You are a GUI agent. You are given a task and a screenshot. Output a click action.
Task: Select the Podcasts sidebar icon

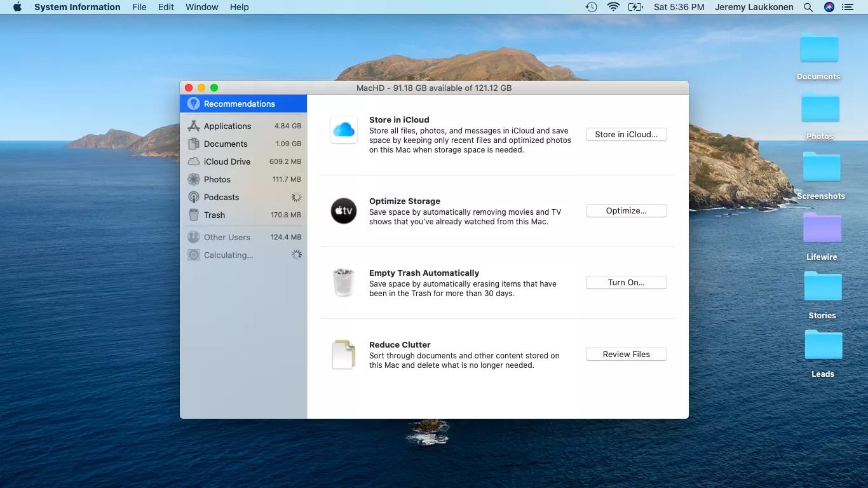click(x=194, y=197)
